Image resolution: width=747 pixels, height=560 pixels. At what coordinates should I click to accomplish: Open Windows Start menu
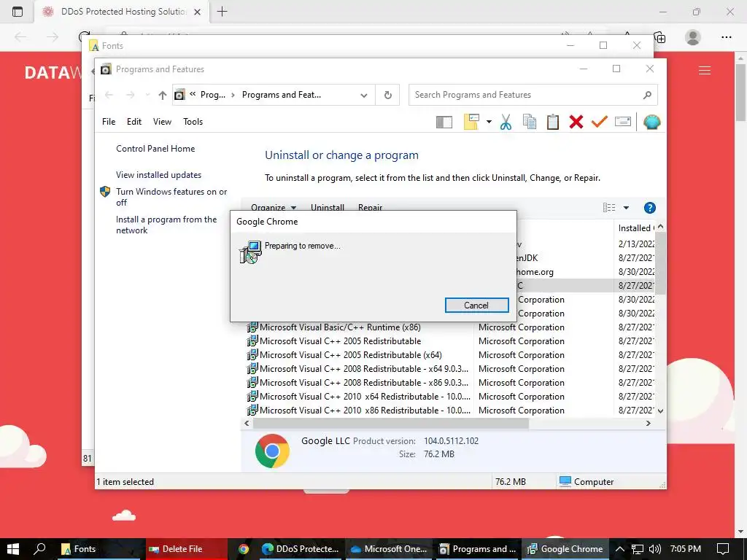click(13, 549)
